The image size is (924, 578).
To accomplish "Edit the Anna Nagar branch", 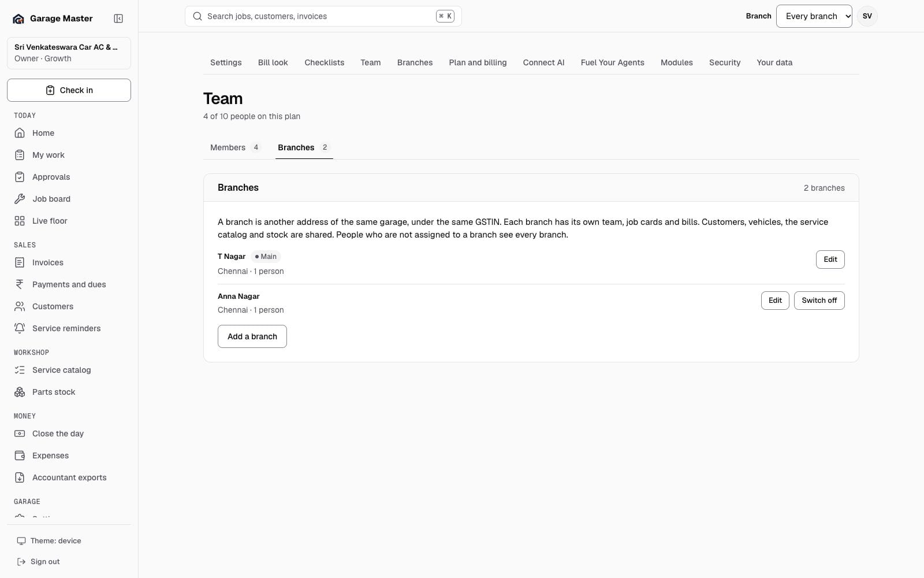I will (x=775, y=301).
